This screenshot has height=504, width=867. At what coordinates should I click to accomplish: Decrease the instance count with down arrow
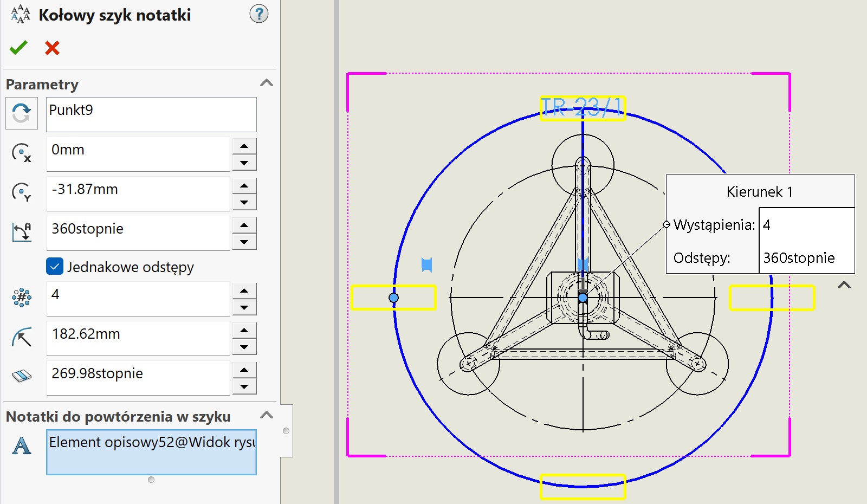click(x=244, y=307)
